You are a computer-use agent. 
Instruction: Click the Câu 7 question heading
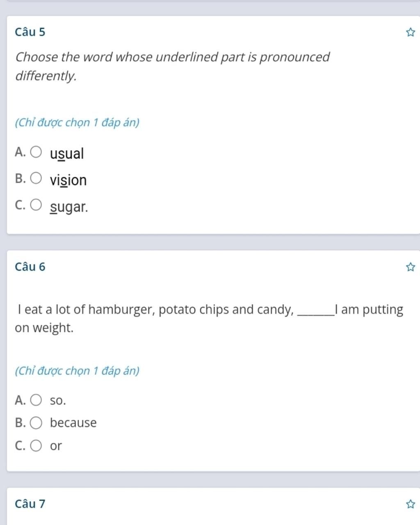tap(30, 504)
